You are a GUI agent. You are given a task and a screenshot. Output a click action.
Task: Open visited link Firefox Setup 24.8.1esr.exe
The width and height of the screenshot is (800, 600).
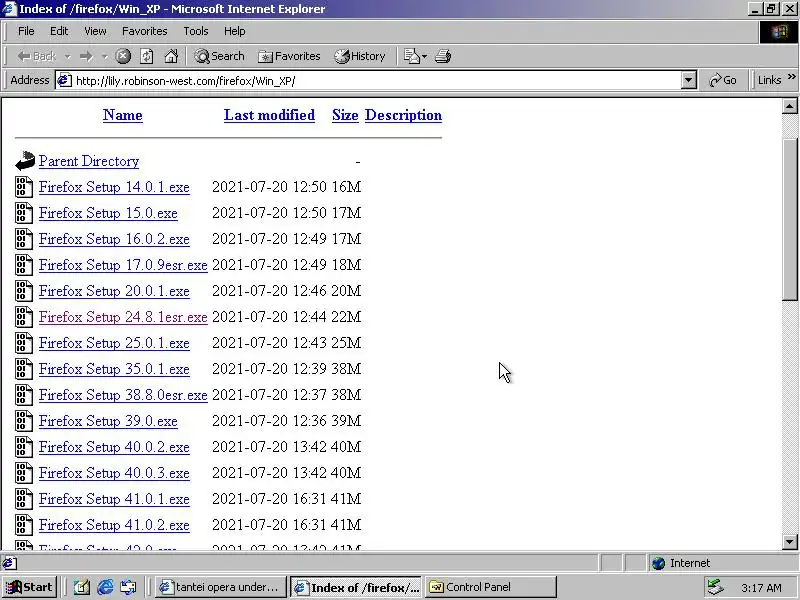pyautogui.click(x=123, y=317)
